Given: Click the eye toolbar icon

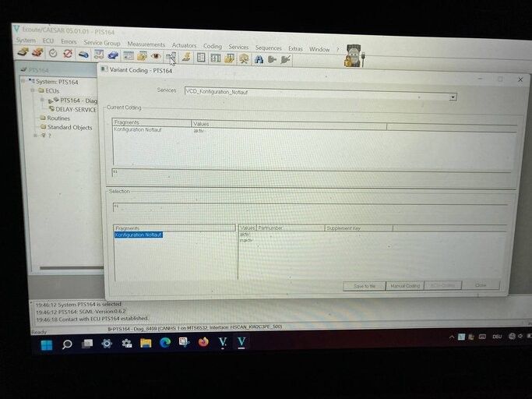Looking at the screenshot, I should tap(156, 56).
